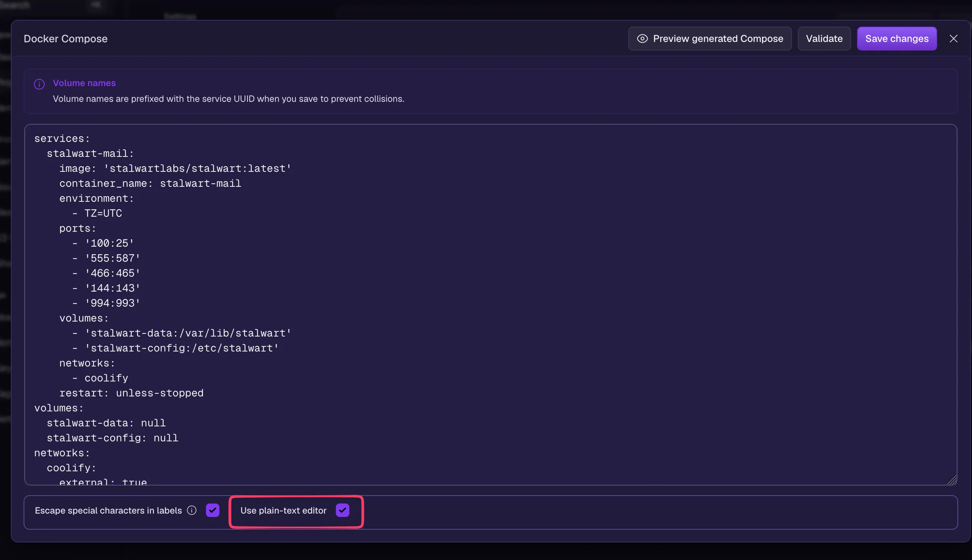Click info icon beside Escape special characters

[x=192, y=510]
